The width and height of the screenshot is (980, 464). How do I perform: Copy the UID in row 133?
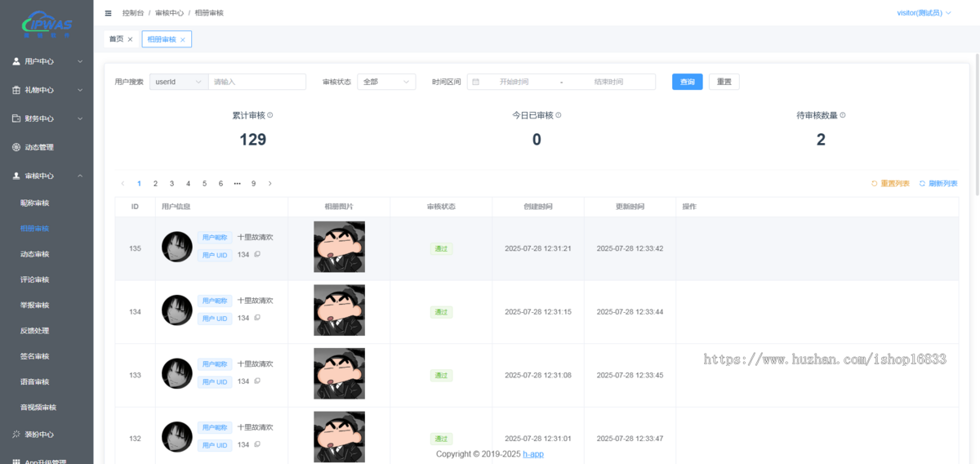tap(257, 381)
